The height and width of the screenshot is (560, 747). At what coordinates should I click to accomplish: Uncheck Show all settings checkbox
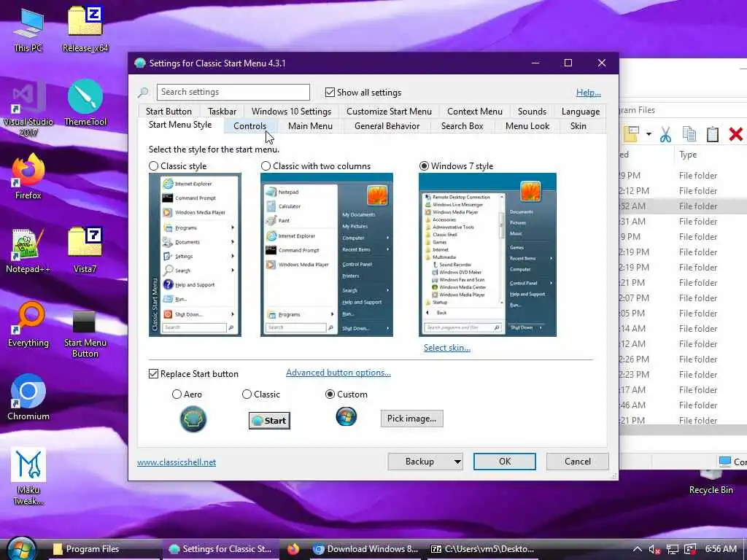(x=330, y=93)
